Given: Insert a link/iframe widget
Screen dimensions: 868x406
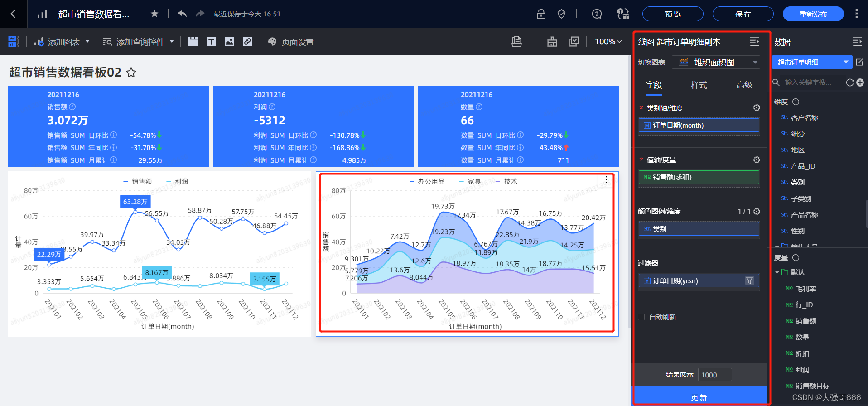Looking at the screenshot, I should (247, 42).
